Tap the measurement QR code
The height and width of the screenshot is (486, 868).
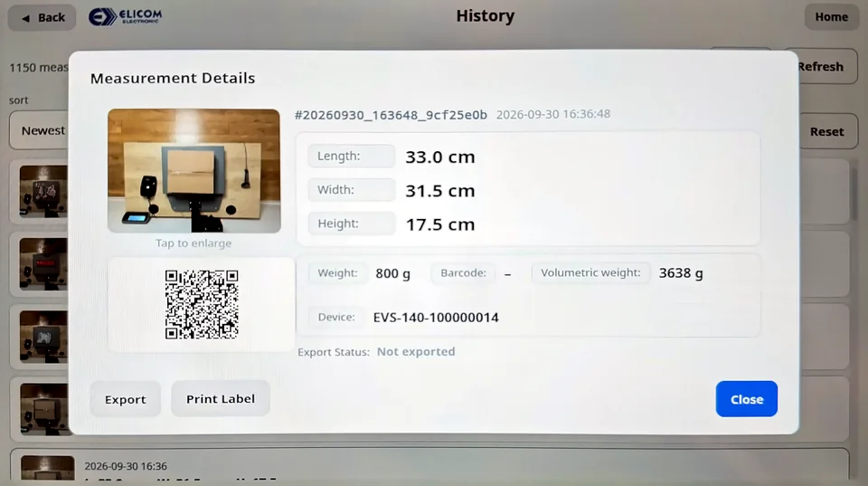coord(202,304)
